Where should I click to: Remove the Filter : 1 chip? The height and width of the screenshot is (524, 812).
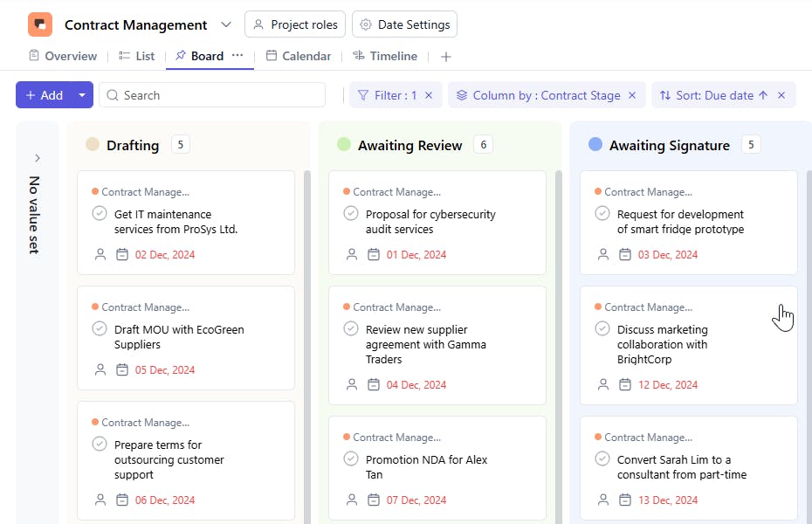(429, 95)
